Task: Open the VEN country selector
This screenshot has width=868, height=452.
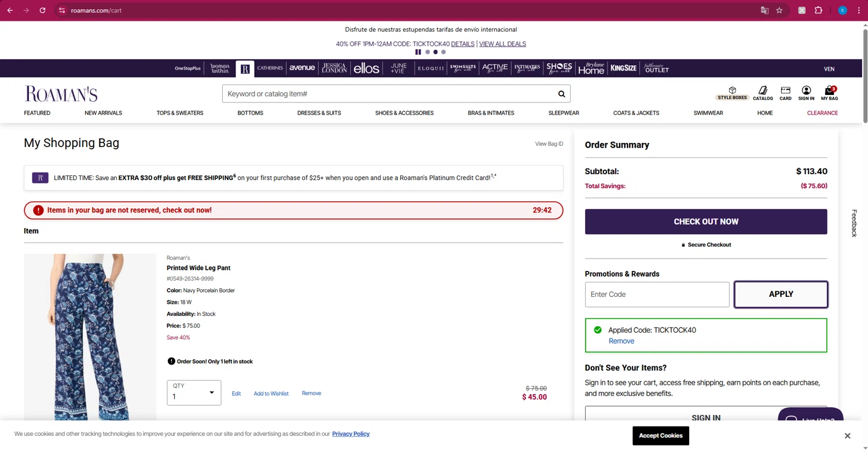Action: pyautogui.click(x=829, y=69)
